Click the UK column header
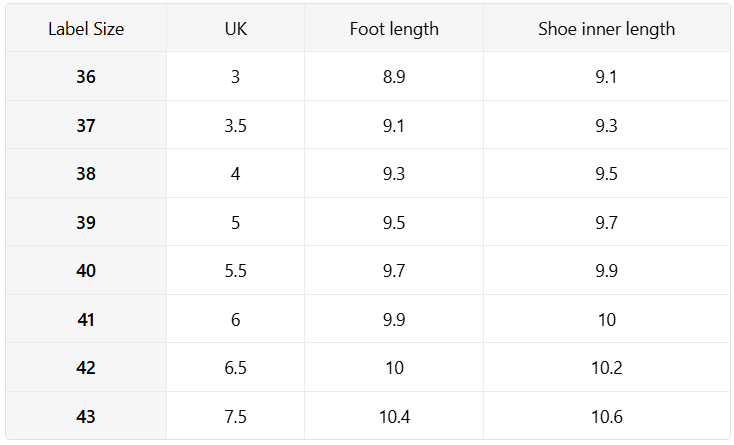 [235, 29]
